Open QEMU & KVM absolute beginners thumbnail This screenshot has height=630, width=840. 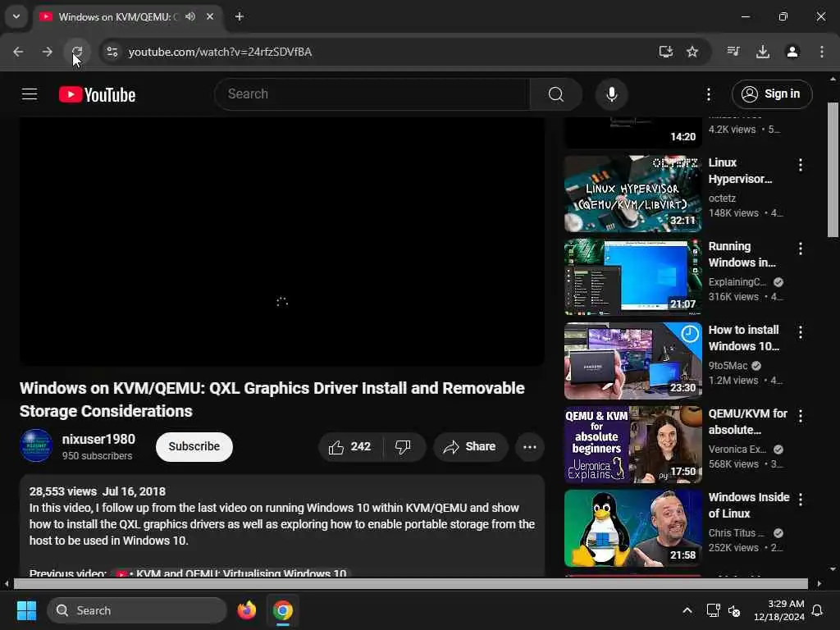click(632, 445)
